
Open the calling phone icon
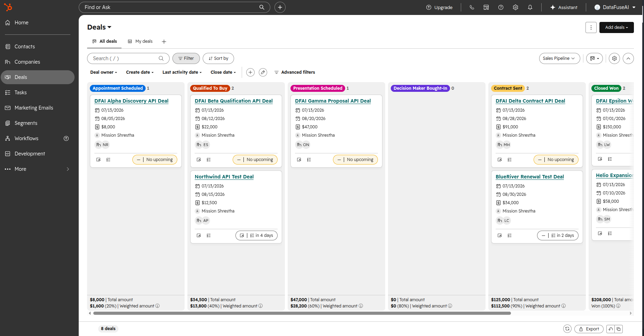(x=472, y=7)
